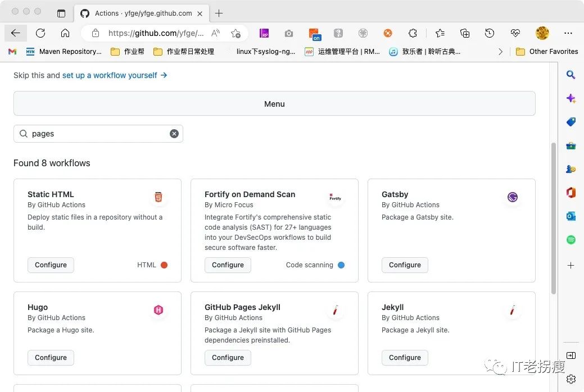This screenshot has width=584, height=392.
Task: Configure the Hugo workflow
Action: coord(51,358)
